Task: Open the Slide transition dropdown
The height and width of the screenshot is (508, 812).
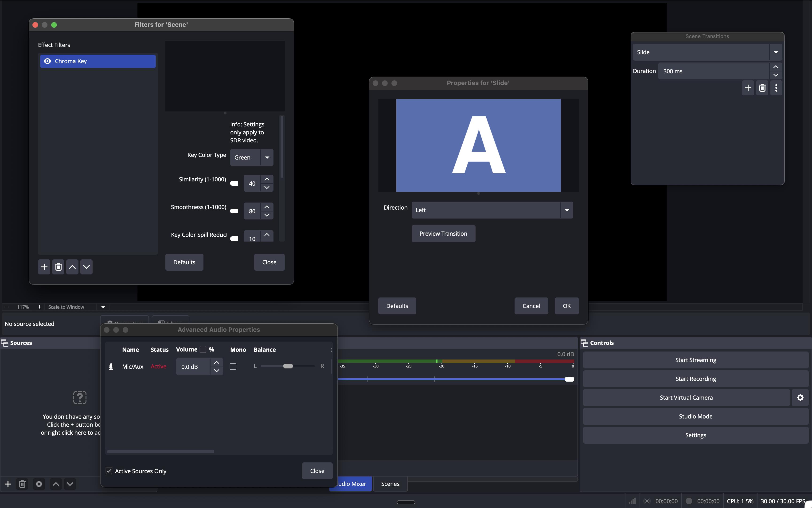Action: 707,52
